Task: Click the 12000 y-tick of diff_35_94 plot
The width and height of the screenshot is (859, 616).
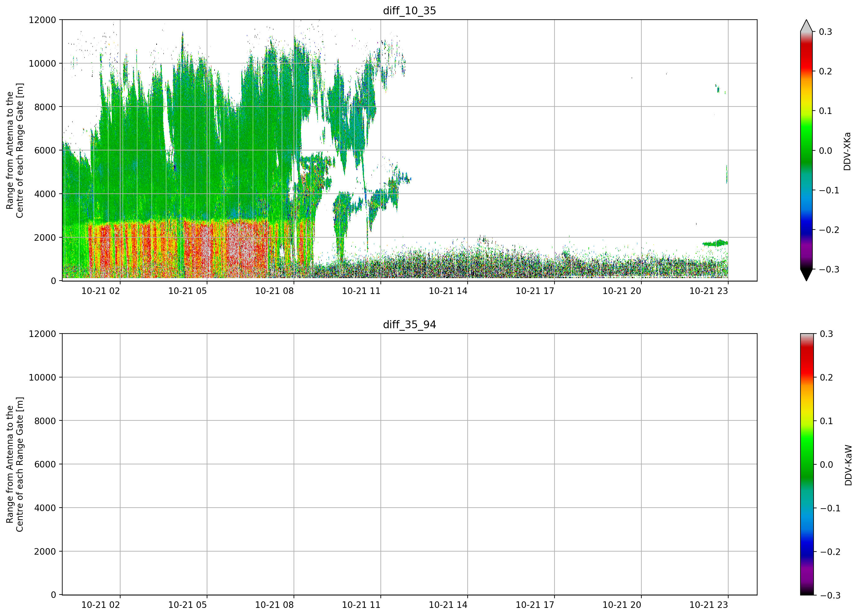Action: point(42,334)
